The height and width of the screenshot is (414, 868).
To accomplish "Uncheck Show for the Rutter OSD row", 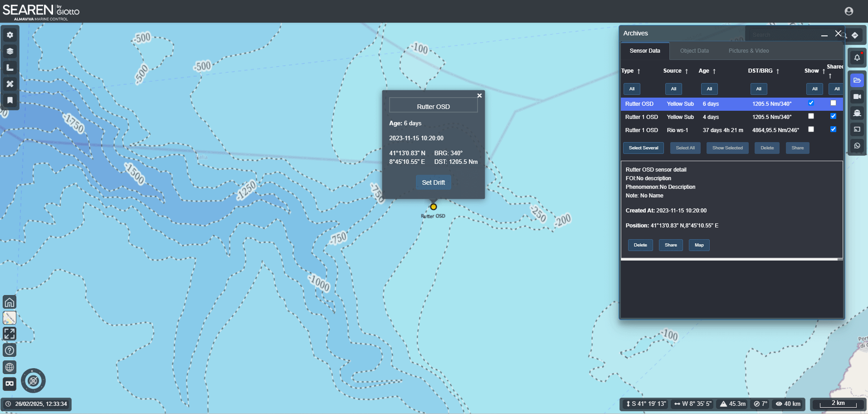I will click(811, 103).
